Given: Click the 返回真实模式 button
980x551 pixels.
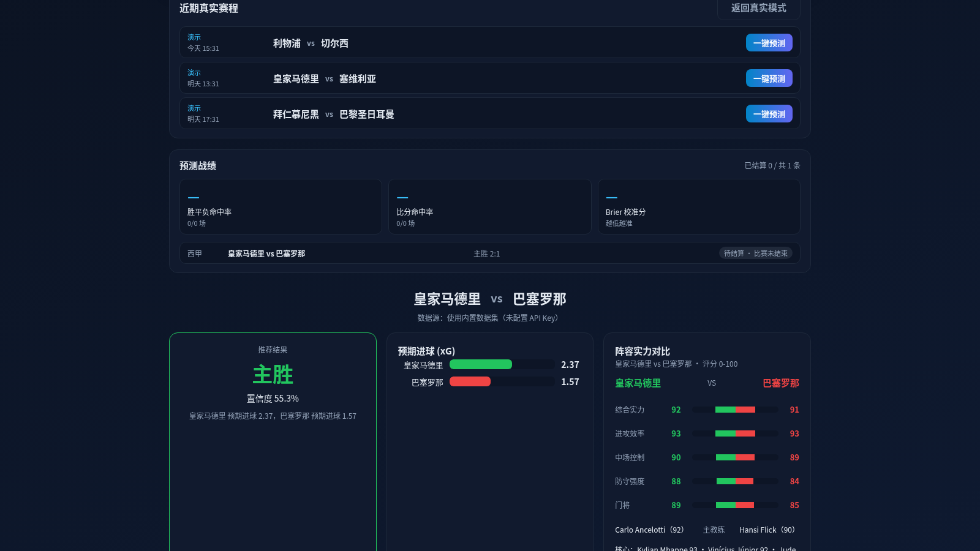Looking at the screenshot, I should tap(758, 8).
